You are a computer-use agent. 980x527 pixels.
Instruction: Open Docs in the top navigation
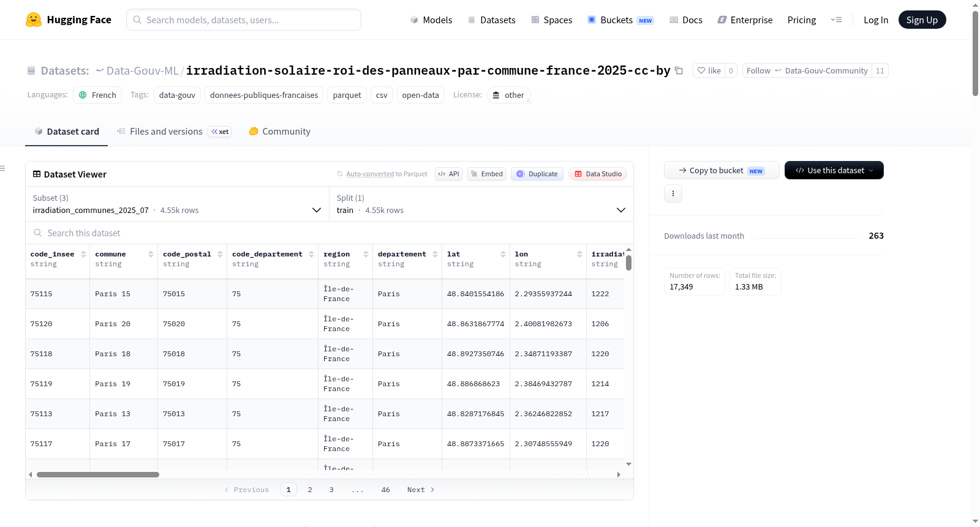[x=686, y=20]
